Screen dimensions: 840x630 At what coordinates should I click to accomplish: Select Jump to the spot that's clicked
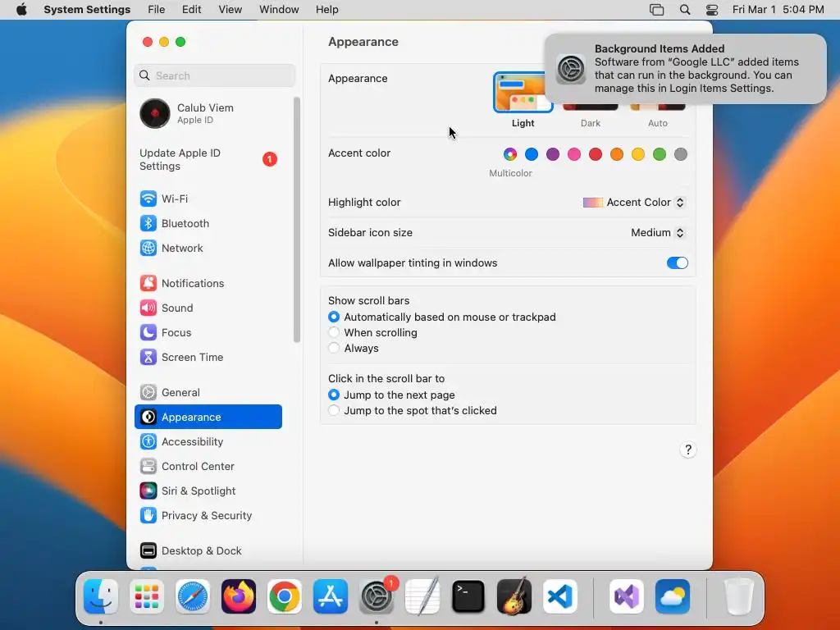coord(334,410)
